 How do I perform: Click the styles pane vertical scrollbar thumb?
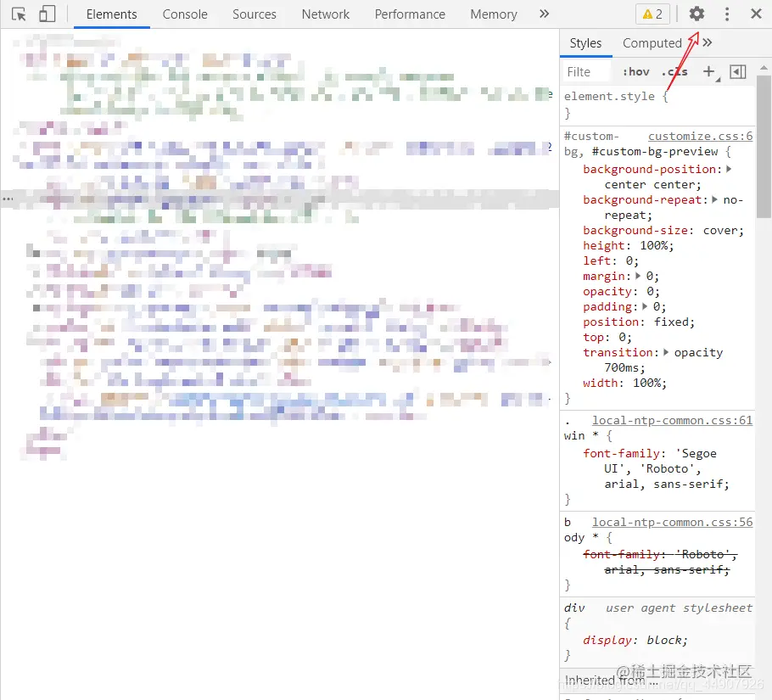coord(764,146)
